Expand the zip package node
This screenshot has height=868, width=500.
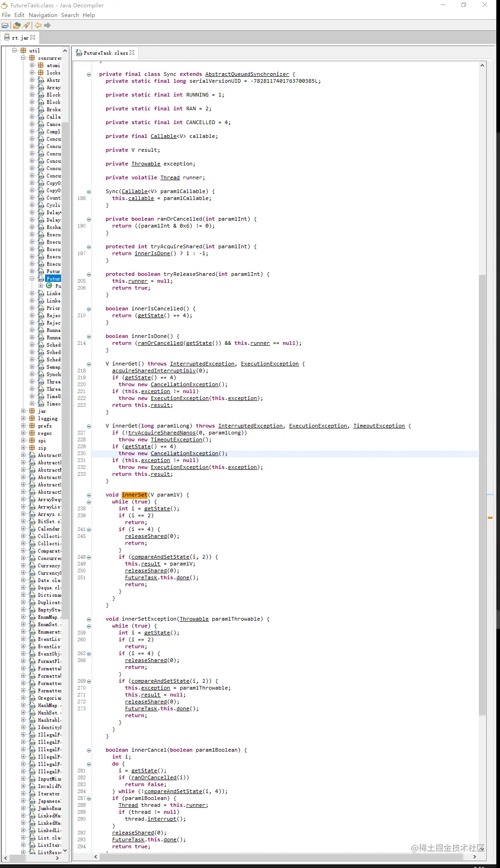tap(23, 448)
